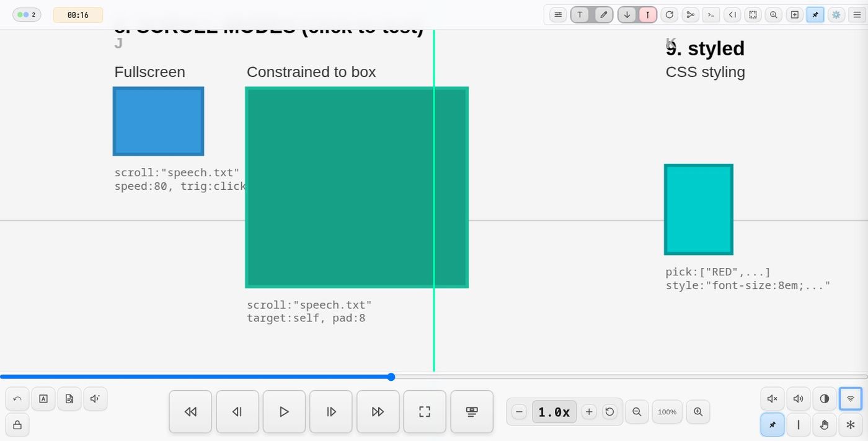Toggle the pink text-cursor button
Image resolution: width=868 pixels, height=441 pixels.
(648, 15)
